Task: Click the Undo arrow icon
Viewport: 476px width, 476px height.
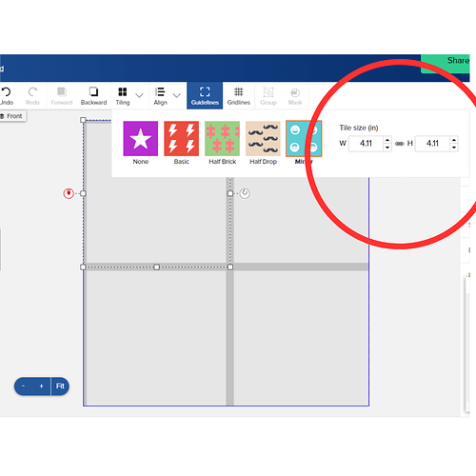Action: click(x=6, y=92)
